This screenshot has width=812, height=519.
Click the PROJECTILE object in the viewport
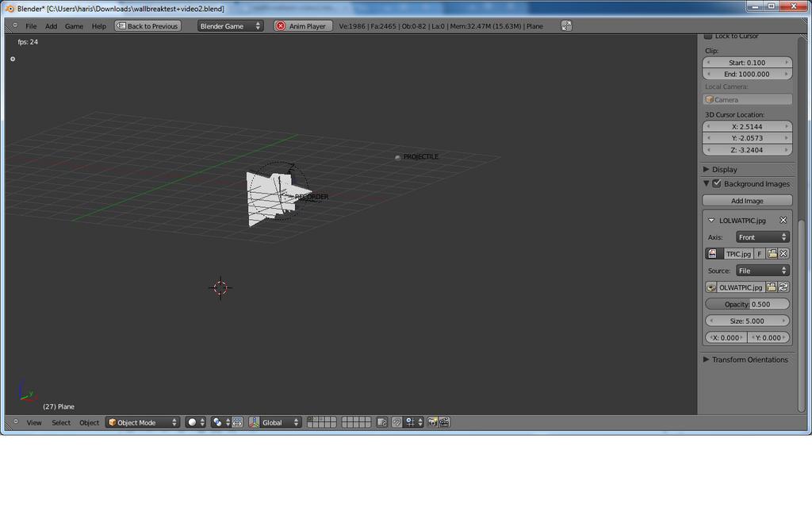pos(398,157)
